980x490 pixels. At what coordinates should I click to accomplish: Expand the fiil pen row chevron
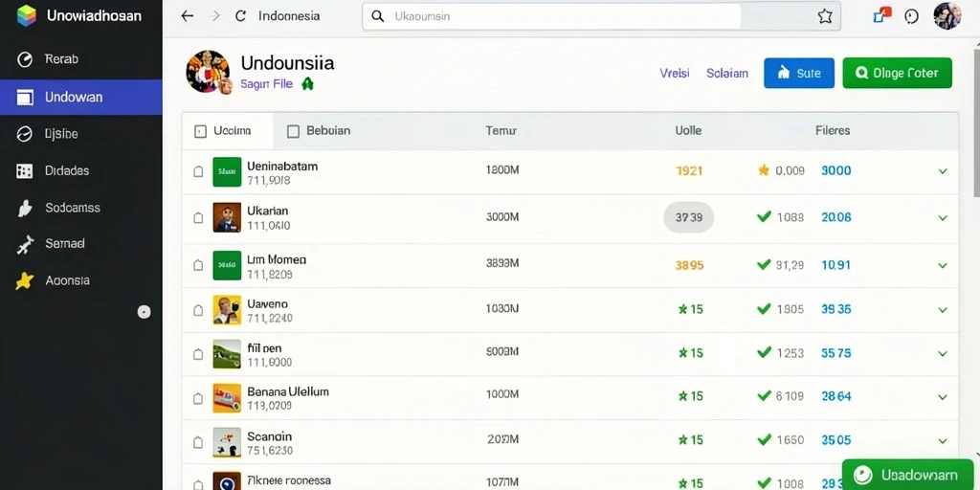click(943, 354)
